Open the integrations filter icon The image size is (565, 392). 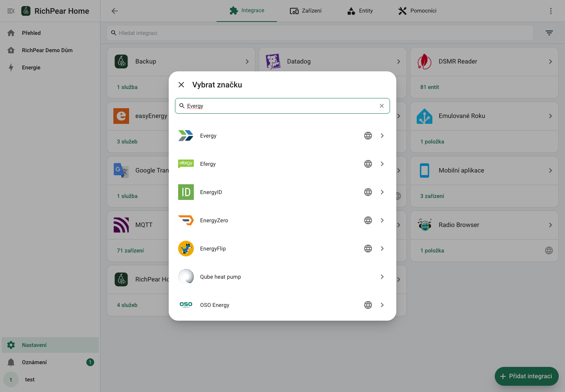coord(549,33)
